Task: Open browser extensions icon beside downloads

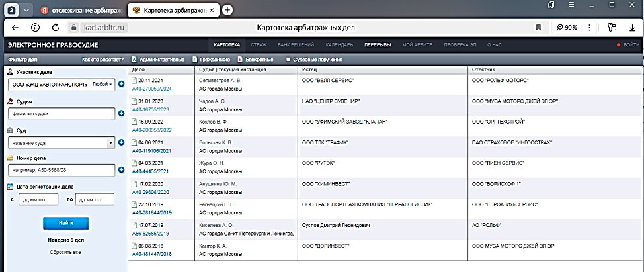Action: [612, 28]
